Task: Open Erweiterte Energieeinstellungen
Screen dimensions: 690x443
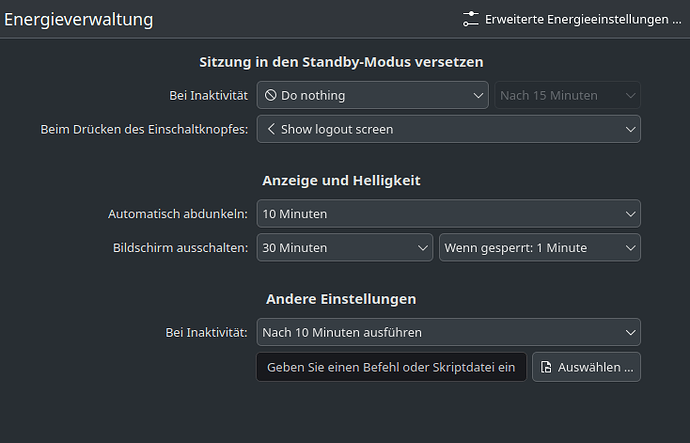Action: point(572,19)
